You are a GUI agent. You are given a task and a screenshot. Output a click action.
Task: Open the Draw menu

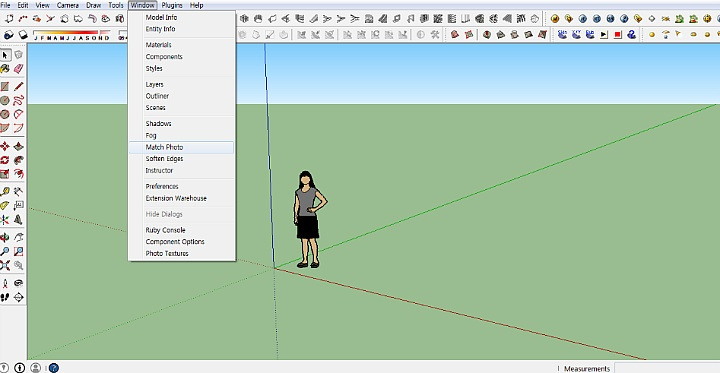click(x=94, y=6)
